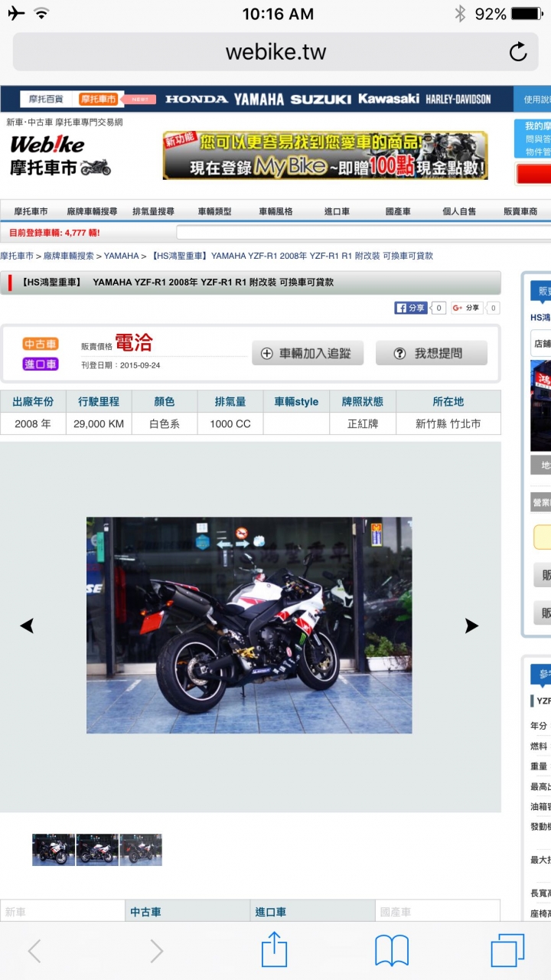Click the 車輛加入追蹤 button

(308, 353)
